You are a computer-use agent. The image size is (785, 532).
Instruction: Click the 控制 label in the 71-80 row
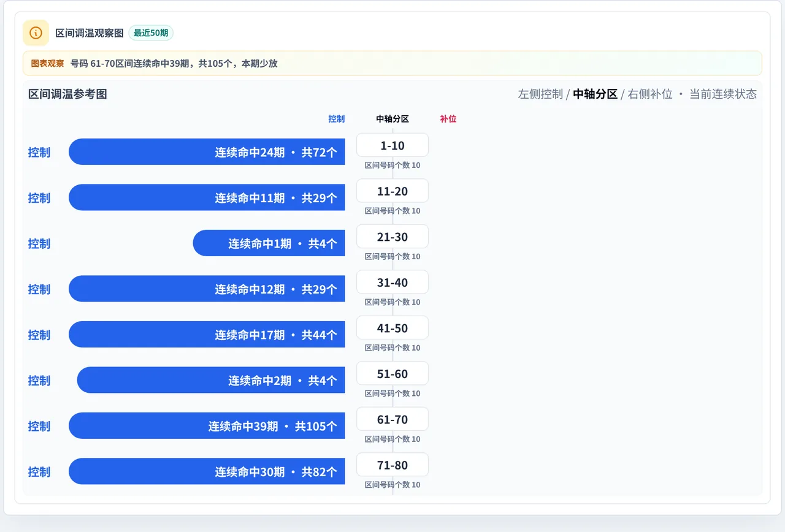tap(39, 472)
